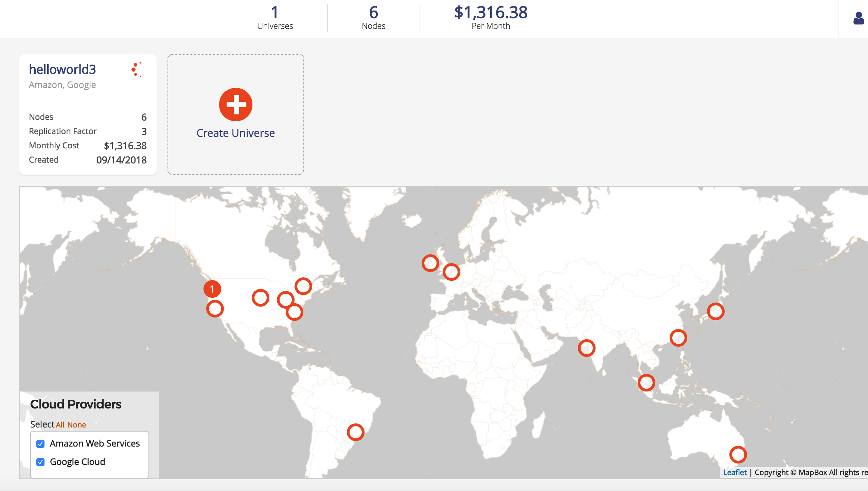Click the region marker in Brazil
The image size is (868, 491).
coord(355,432)
